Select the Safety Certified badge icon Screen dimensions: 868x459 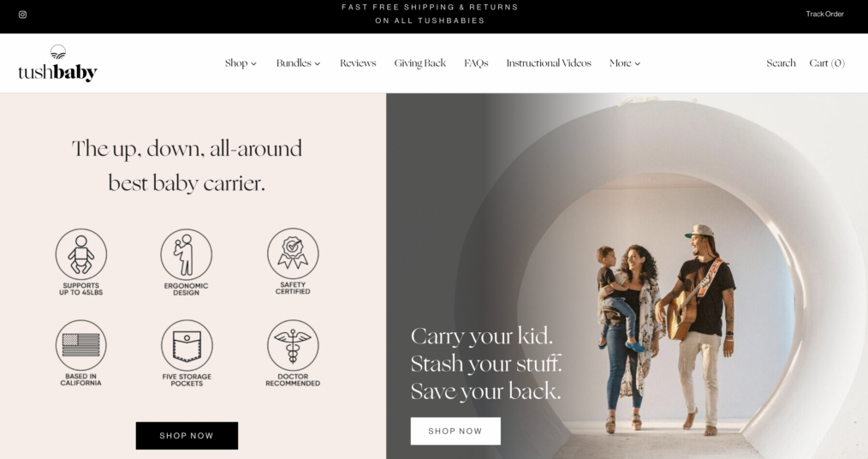click(x=293, y=253)
